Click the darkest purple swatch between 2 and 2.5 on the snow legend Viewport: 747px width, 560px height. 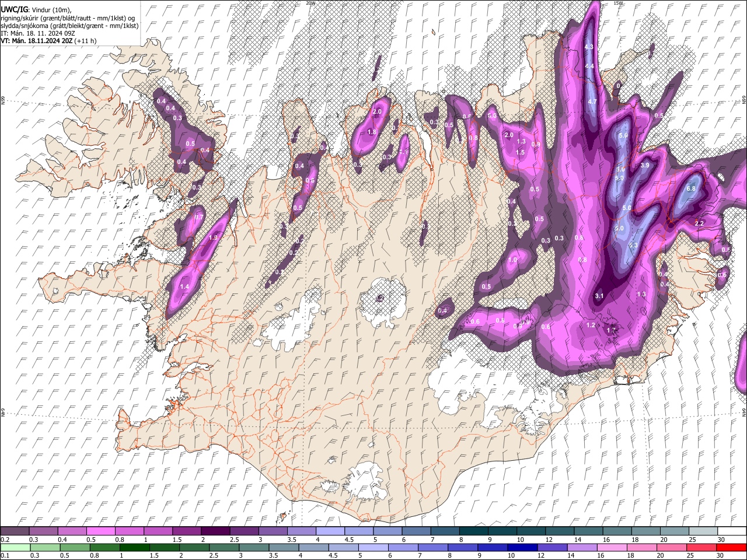215,531
